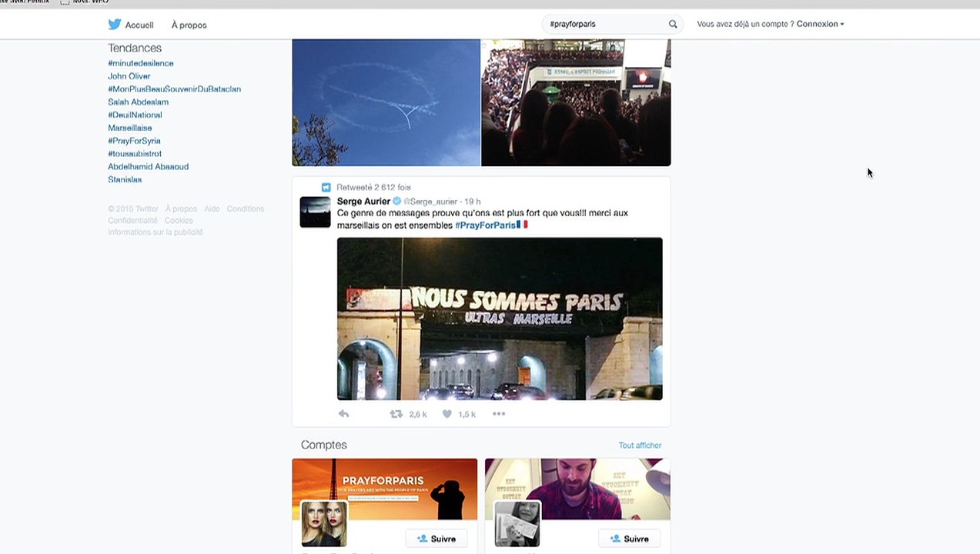Click the 2,6 k retweet count
The height and width of the screenshot is (554, 980).
418,414
